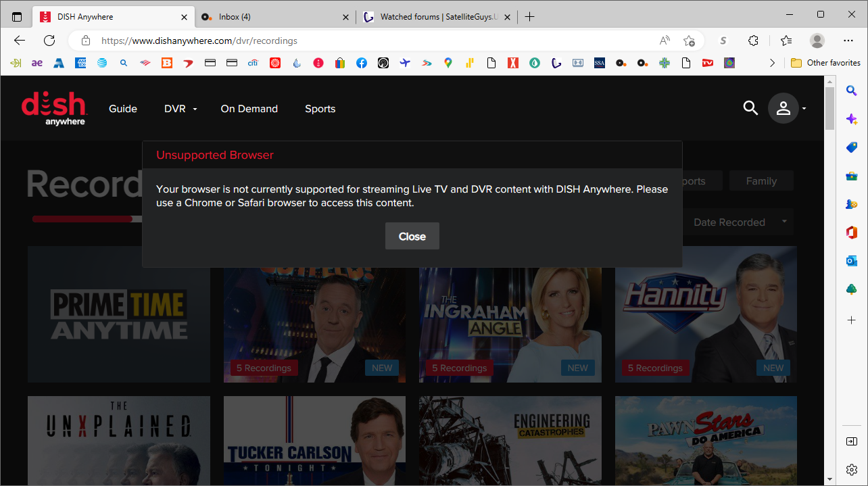This screenshot has width=868, height=486.
Task: Open Edge Settings and more menu
Action: [848, 41]
